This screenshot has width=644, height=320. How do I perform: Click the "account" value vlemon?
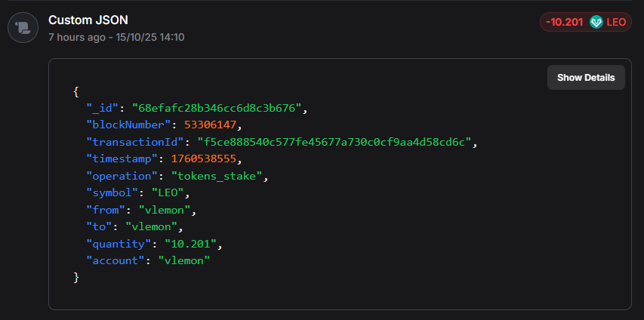point(185,260)
